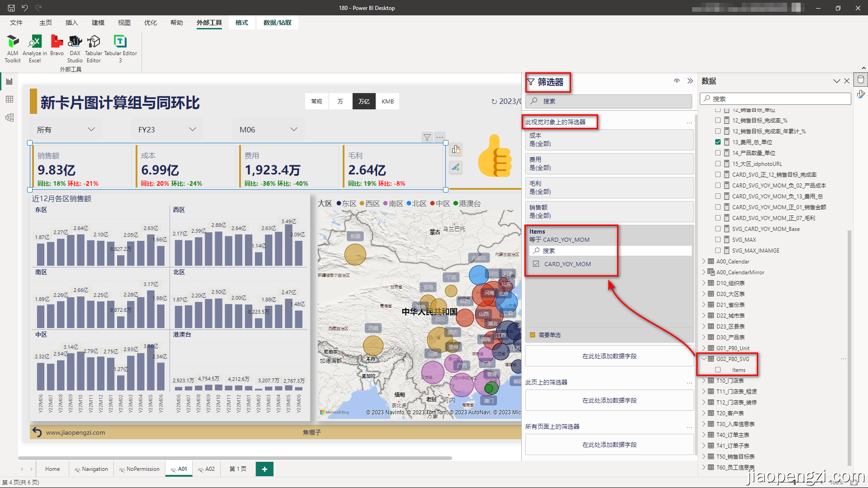Toggle the 需要单选 checkbox
868x488 pixels.
click(x=533, y=335)
